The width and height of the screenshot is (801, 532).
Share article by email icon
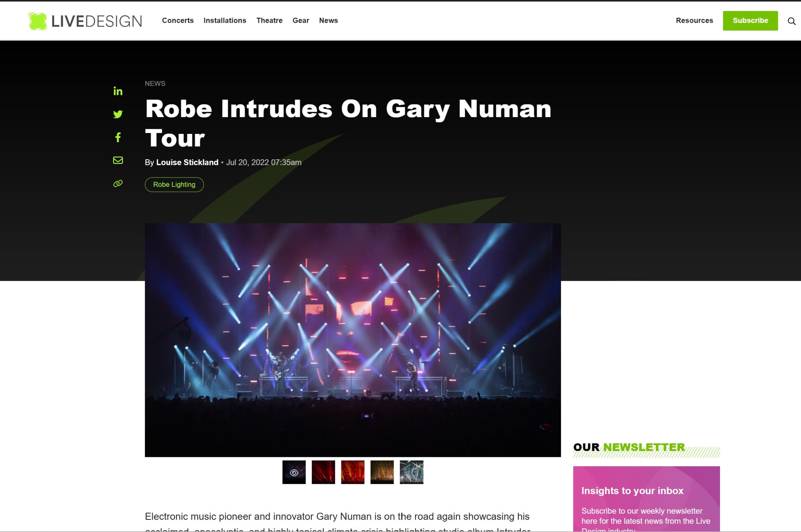point(118,160)
